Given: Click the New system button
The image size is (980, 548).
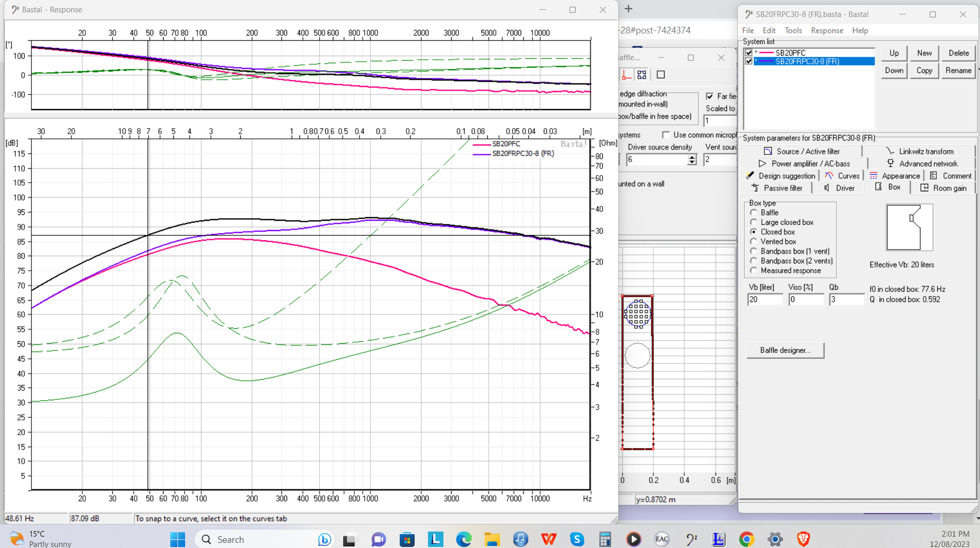Looking at the screenshot, I should point(924,53).
